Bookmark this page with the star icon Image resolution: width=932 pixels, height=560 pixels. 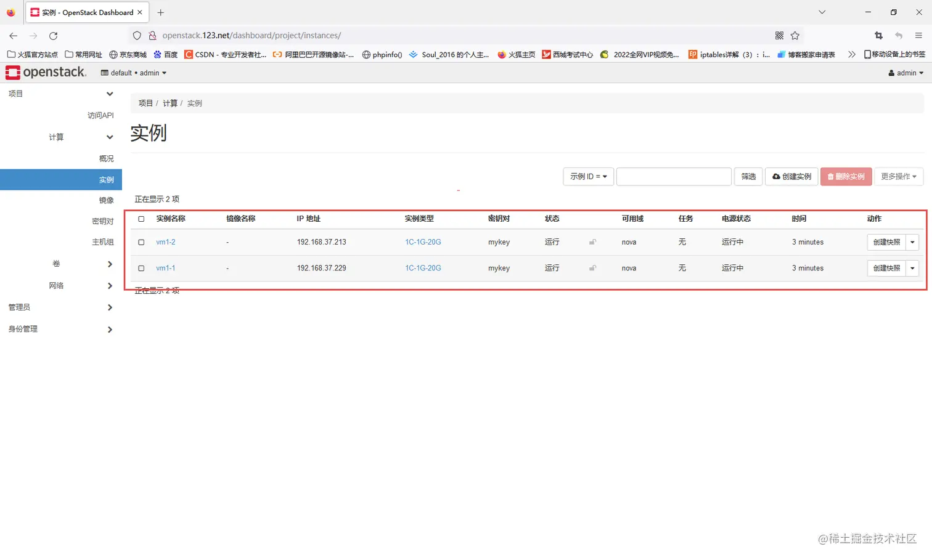pos(795,36)
